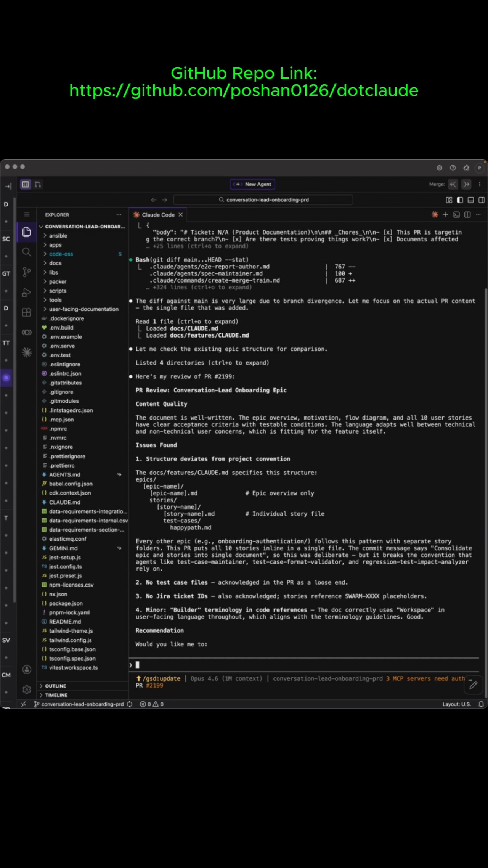488x868 pixels.
Task: Click the branch icon in top toolbar
Action: 38,184
